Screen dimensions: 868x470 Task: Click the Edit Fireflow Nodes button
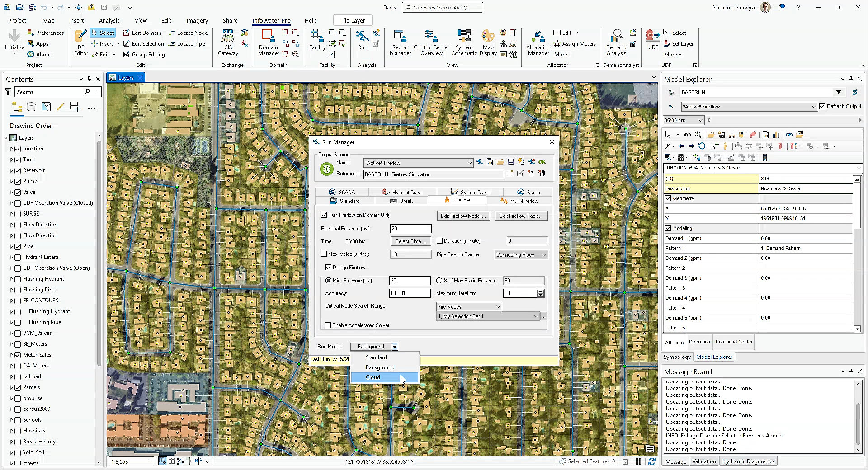[x=463, y=216]
